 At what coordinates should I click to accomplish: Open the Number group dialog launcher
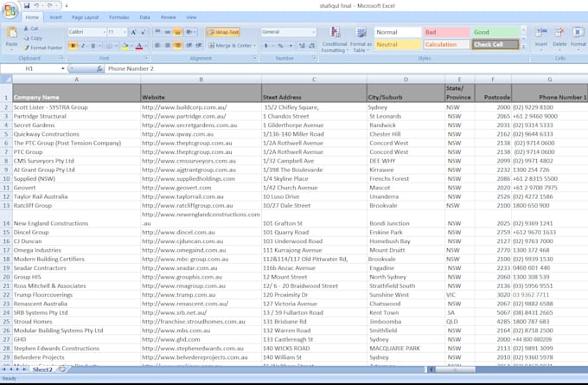[x=314, y=58]
